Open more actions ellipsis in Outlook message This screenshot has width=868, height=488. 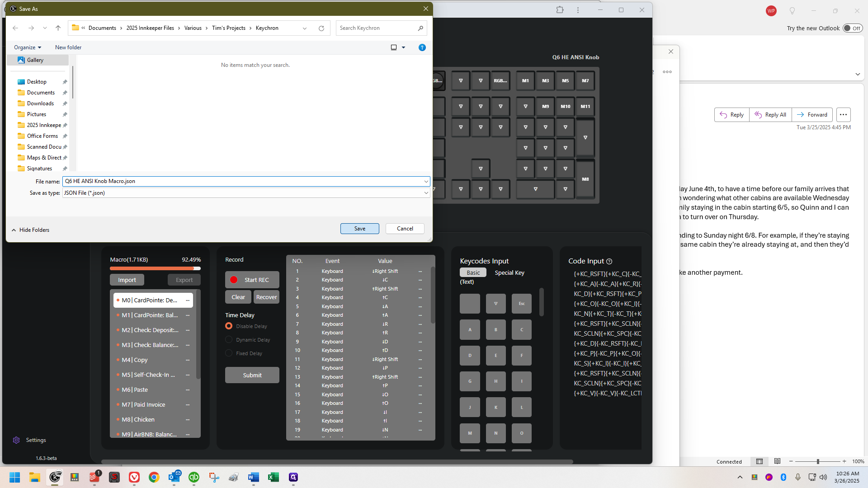click(x=843, y=115)
